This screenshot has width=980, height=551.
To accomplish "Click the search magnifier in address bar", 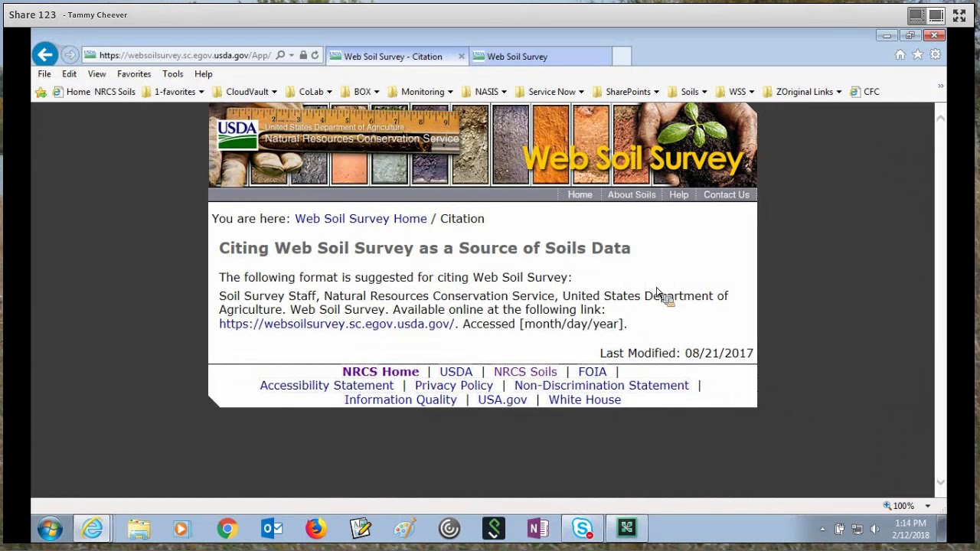I will click(x=280, y=55).
